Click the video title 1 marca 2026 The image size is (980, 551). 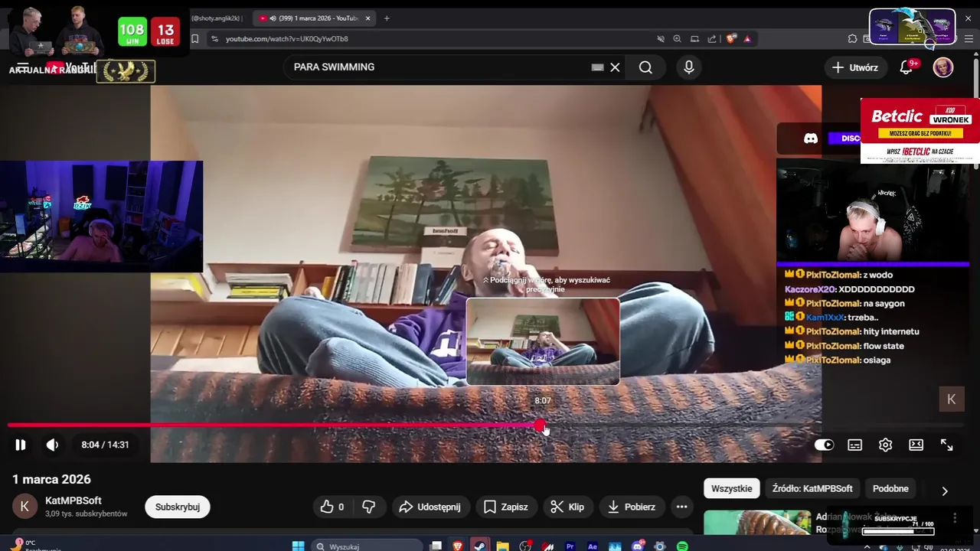tap(51, 479)
